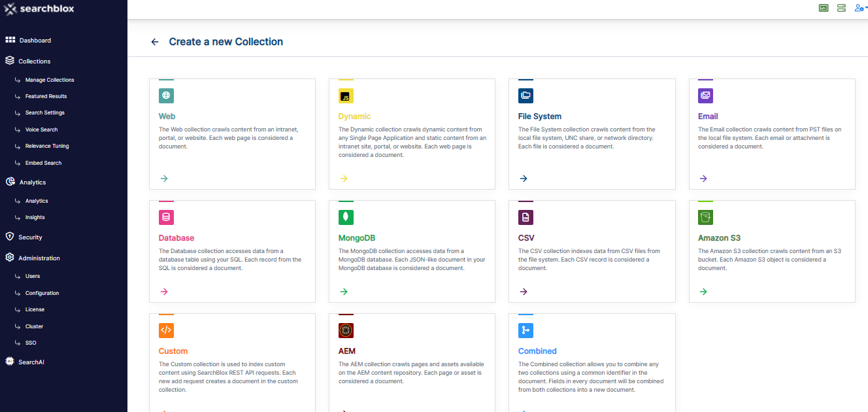Click the Web collection globe icon
The image size is (868, 412).
166,95
